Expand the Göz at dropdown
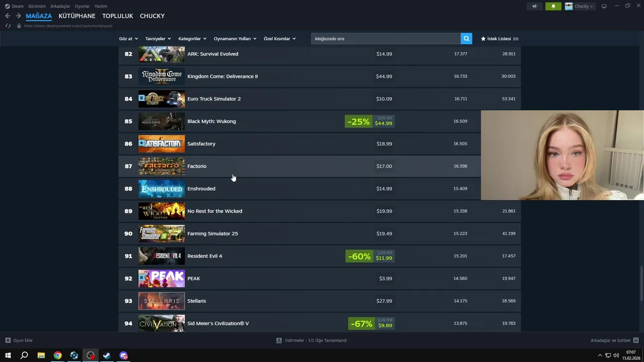Screen dimensions: 644x362 click(128, 39)
